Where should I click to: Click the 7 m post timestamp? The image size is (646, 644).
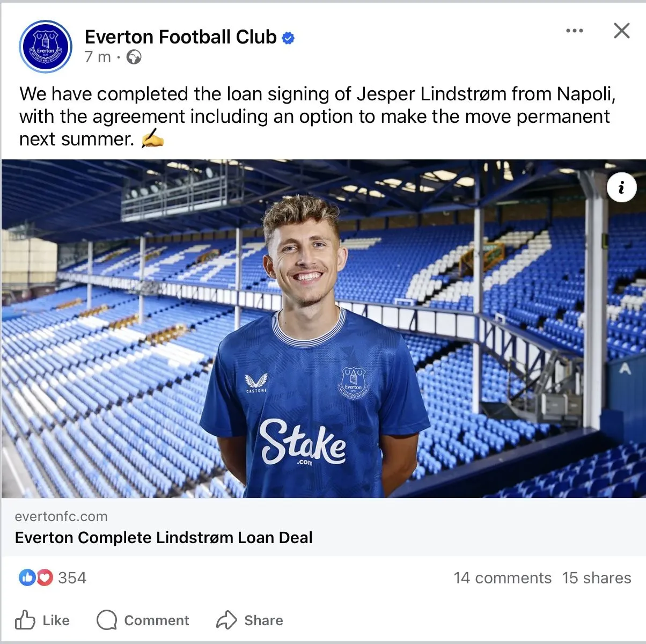coord(97,57)
